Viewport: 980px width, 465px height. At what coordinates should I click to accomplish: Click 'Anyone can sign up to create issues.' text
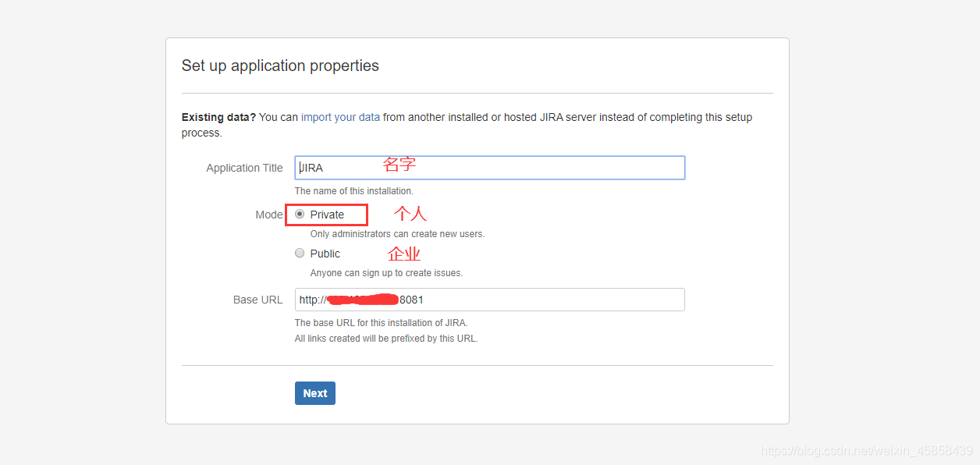pos(386,273)
